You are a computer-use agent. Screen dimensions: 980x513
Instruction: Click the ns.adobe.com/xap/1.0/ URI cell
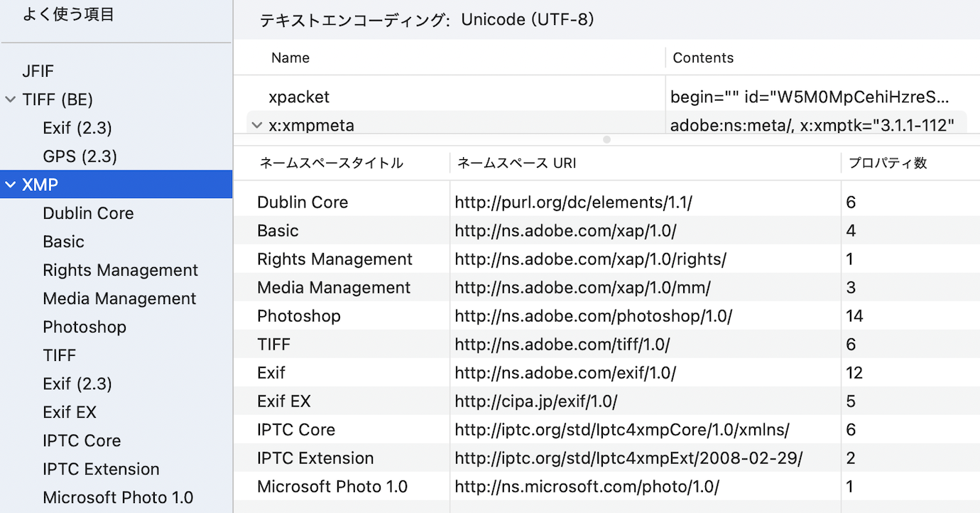(565, 231)
